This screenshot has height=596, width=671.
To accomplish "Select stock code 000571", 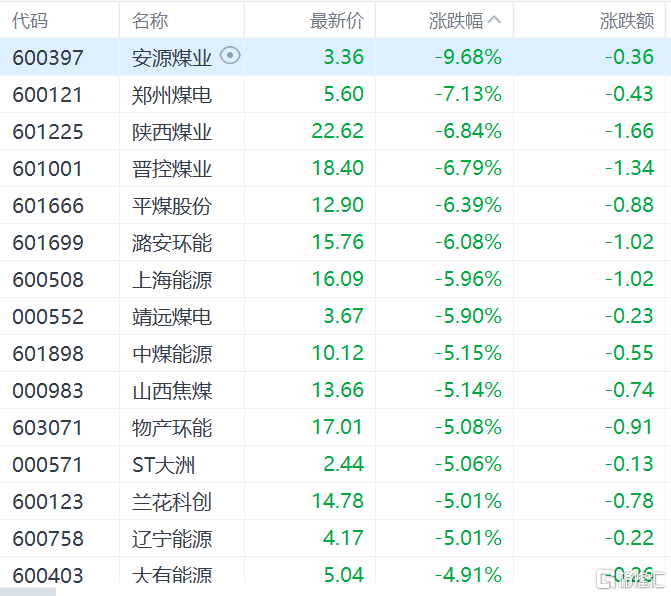I will point(48,465).
